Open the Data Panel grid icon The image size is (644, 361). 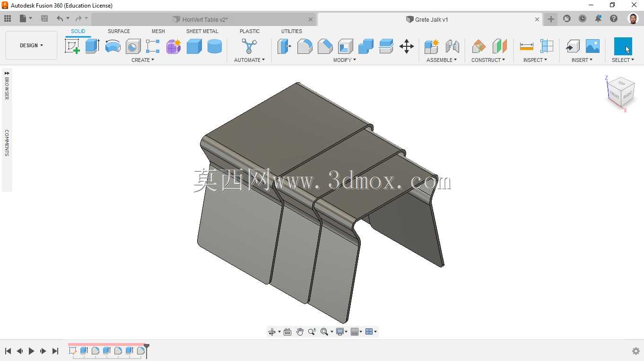point(8,18)
